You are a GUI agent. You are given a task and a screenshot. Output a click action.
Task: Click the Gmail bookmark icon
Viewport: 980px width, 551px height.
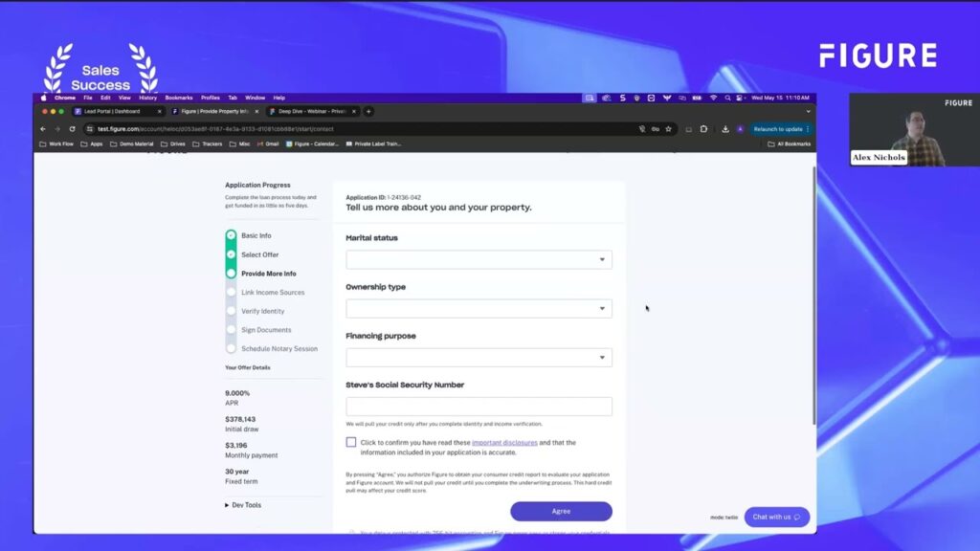pos(261,144)
